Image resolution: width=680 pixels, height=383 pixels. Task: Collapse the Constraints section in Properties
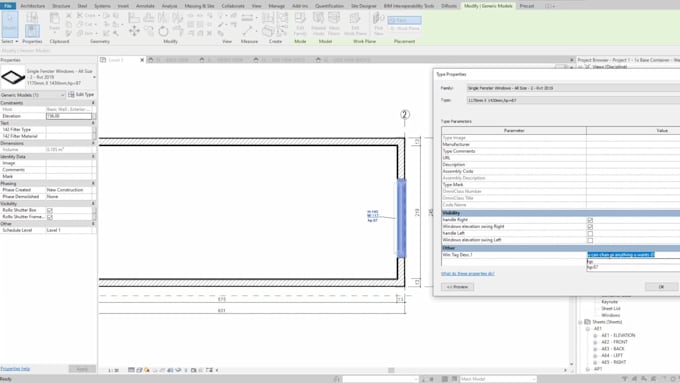[x=93, y=103]
